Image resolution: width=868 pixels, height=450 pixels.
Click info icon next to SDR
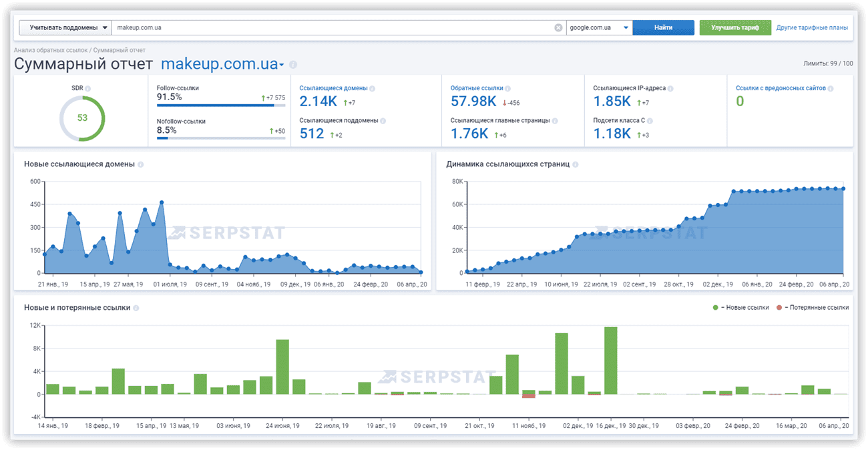88,88
